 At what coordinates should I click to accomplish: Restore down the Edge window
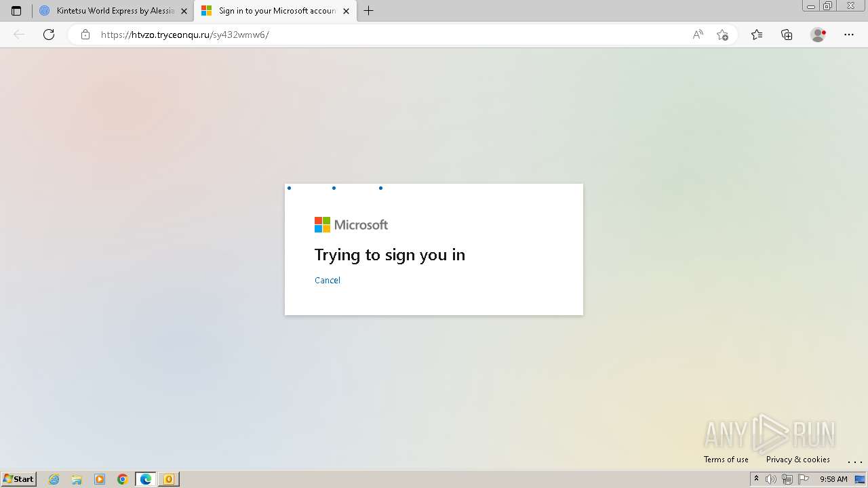(x=828, y=6)
